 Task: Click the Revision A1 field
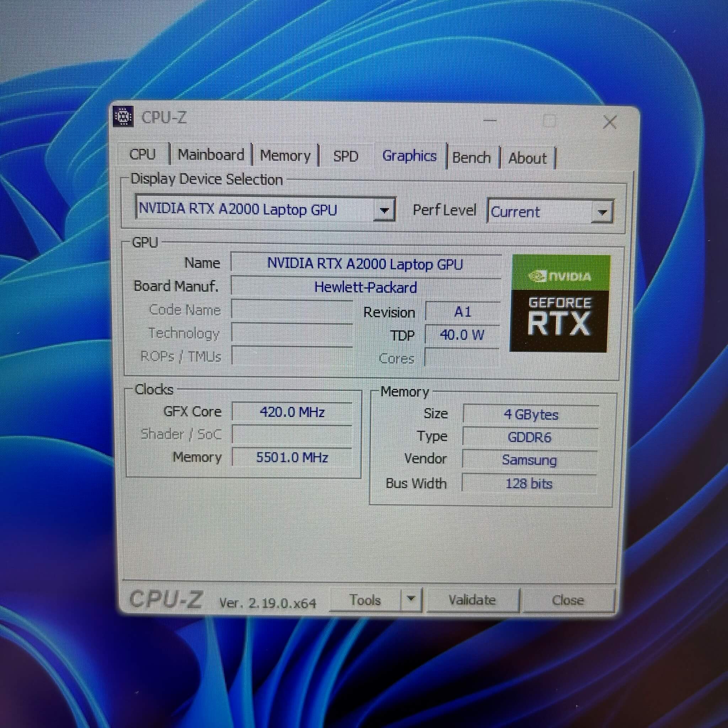point(462,312)
